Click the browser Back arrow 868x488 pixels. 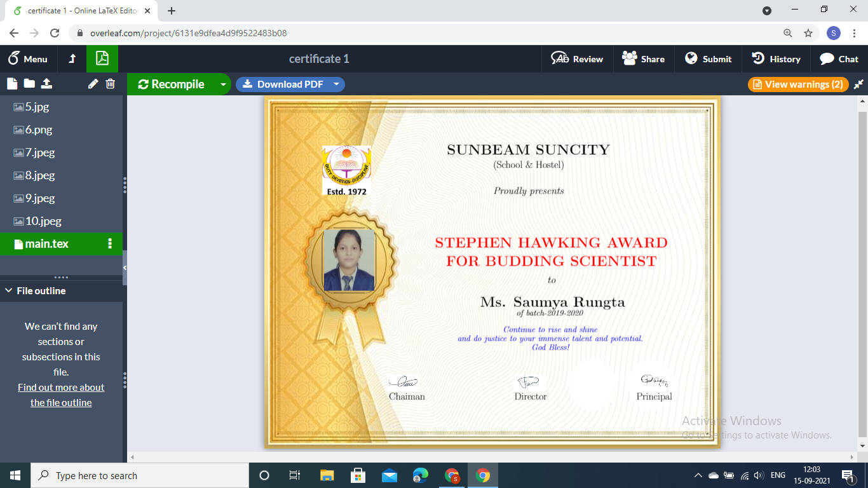click(x=14, y=33)
